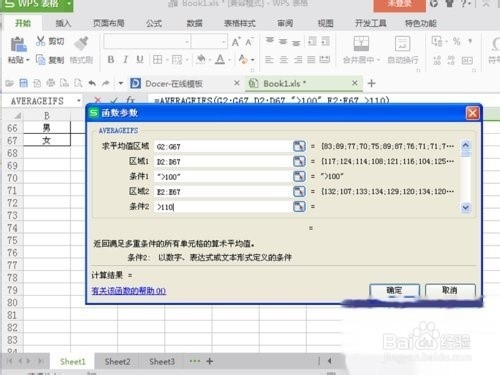Click the fill color bucket icon
Screen dimensions: 500x375
(201, 60)
